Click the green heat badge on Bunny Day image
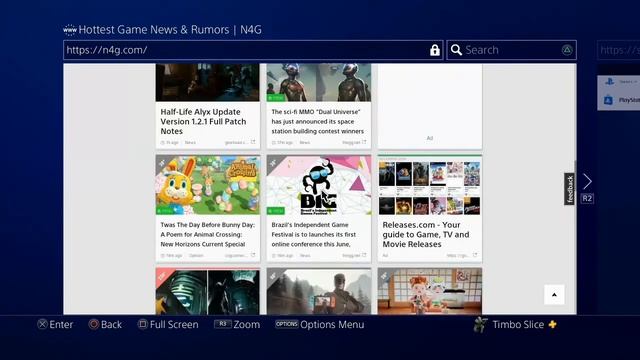The width and height of the screenshot is (640, 360). [165, 211]
